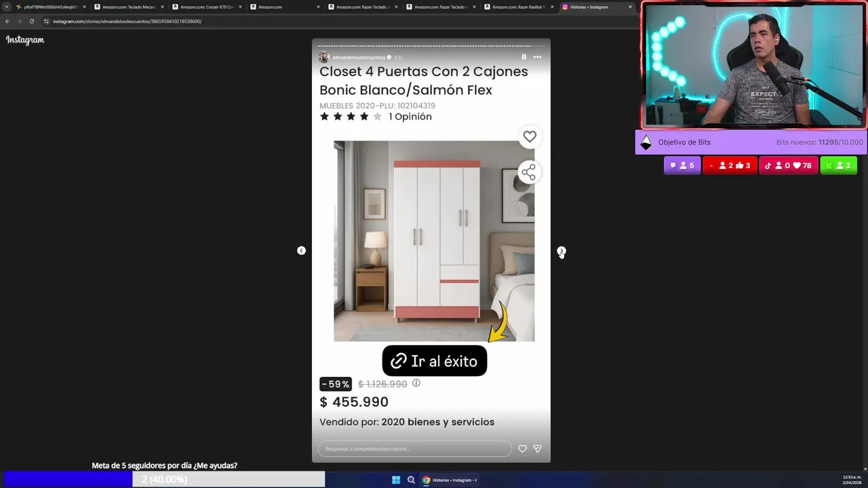The image size is (868, 488).
Task: Focus the 'Responde a elmandelosdescuentos' reply field
Action: [x=414, y=449]
